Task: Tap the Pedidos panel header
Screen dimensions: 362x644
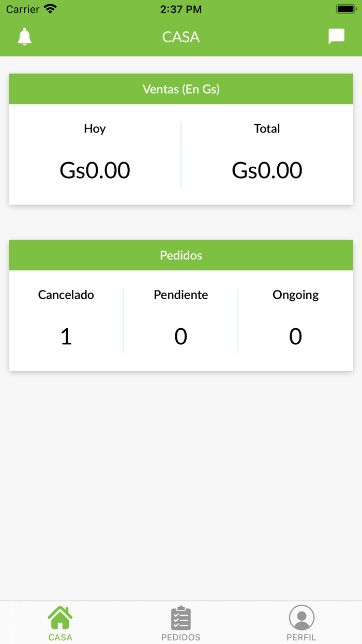Action: [180, 255]
